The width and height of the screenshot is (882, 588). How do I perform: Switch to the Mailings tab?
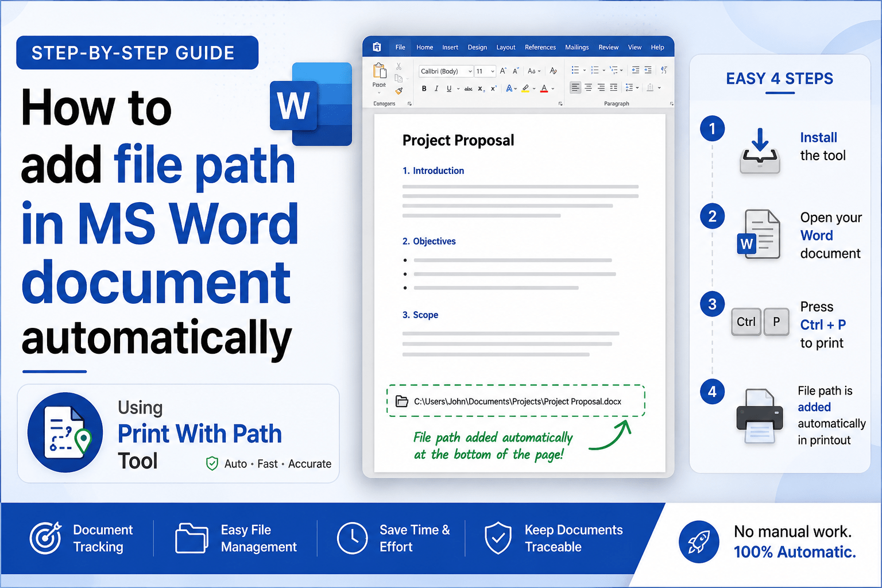pyautogui.click(x=577, y=47)
